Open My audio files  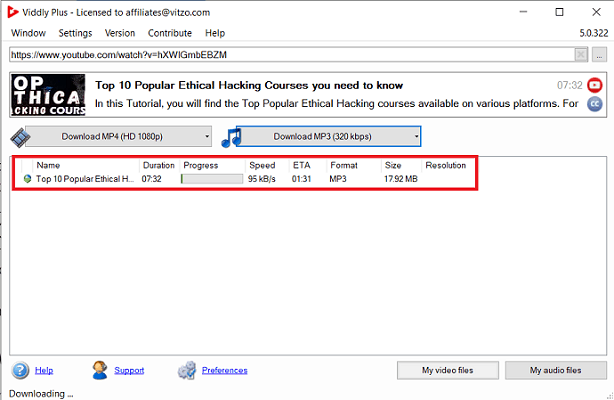click(556, 370)
